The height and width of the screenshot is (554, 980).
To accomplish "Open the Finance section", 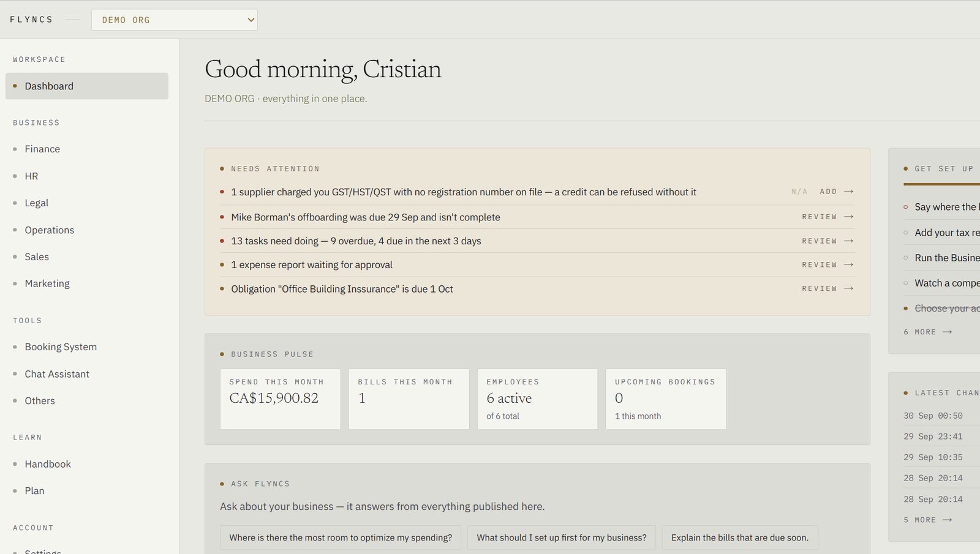I will [42, 149].
